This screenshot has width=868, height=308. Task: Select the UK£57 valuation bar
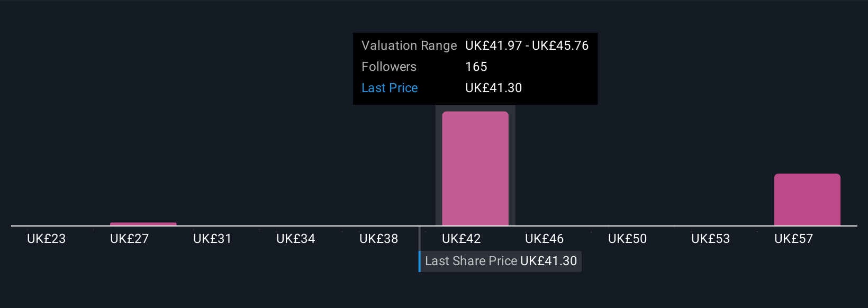click(807, 200)
